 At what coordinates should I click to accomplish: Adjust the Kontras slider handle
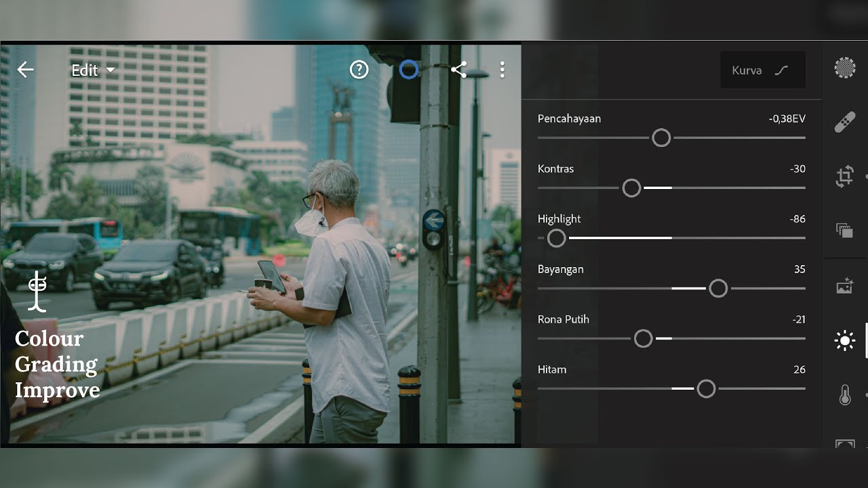631,188
